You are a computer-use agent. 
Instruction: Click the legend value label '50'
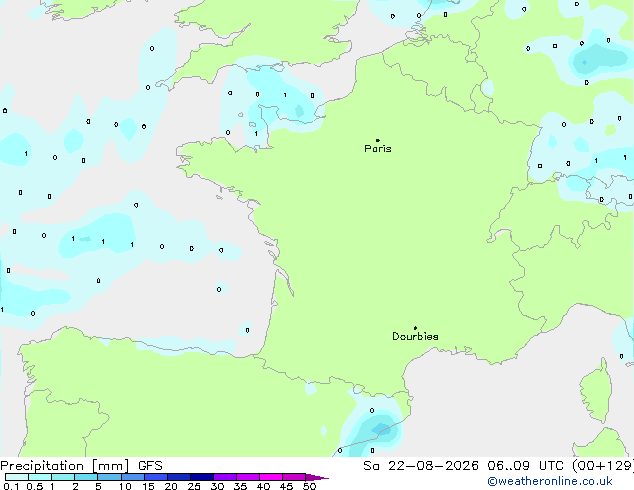(x=309, y=486)
